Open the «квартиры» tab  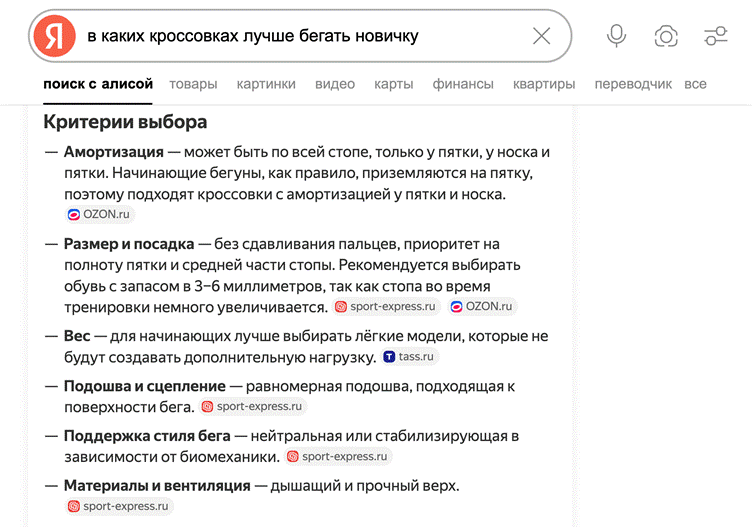click(x=544, y=84)
